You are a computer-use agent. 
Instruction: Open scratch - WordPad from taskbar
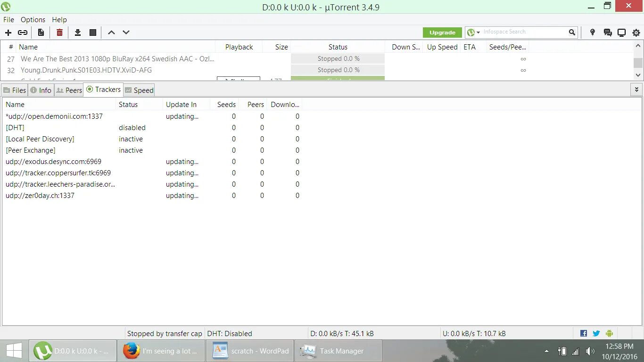pyautogui.click(x=250, y=351)
